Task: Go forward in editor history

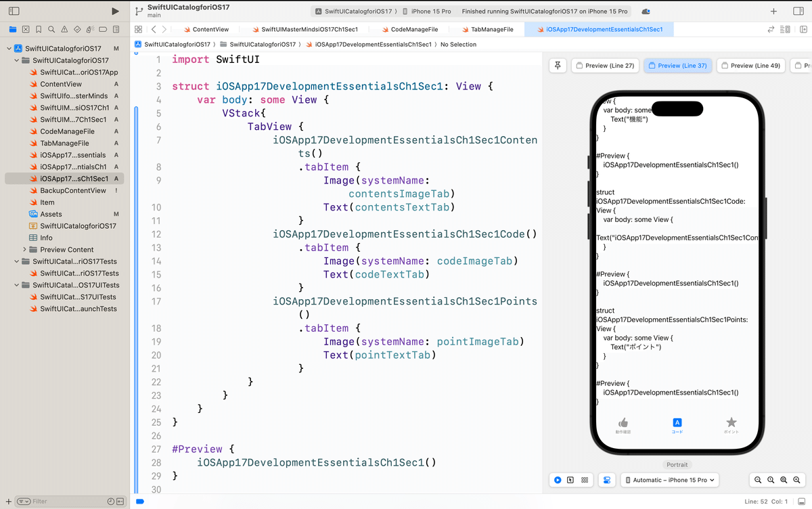Action: [164, 30]
